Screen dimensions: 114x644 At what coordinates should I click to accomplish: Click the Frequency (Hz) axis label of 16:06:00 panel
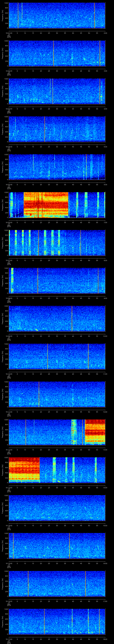point(3,205)
